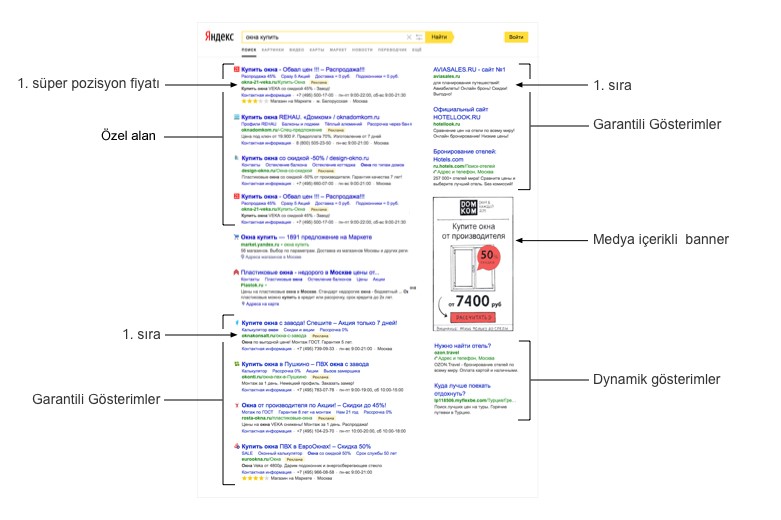Click Адреса магазинов в Москве link
The height and width of the screenshot is (520, 781).
click(273, 257)
